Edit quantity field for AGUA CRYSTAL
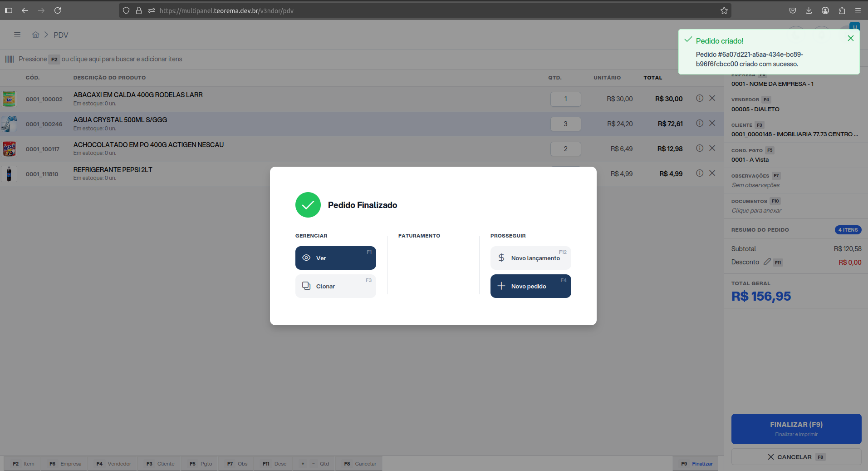The width and height of the screenshot is (868, 471). pyautogui.click(x=565, y=124)
